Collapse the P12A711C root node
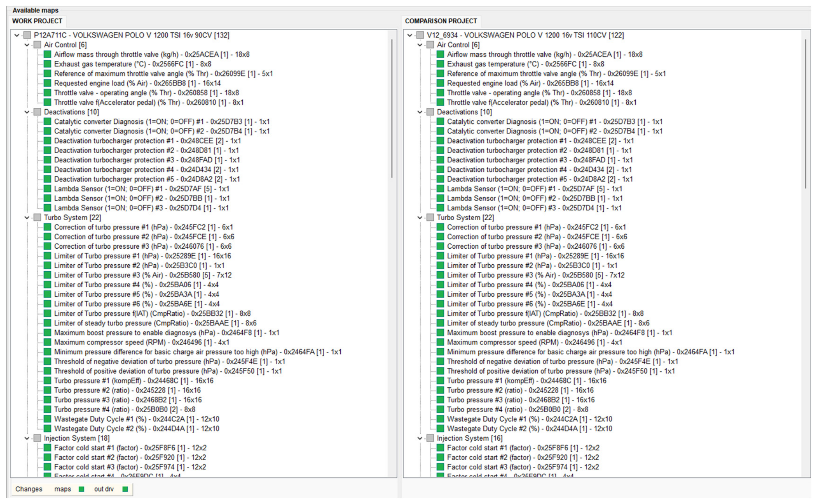The image size is (817, 504). (x=17, y=35)
